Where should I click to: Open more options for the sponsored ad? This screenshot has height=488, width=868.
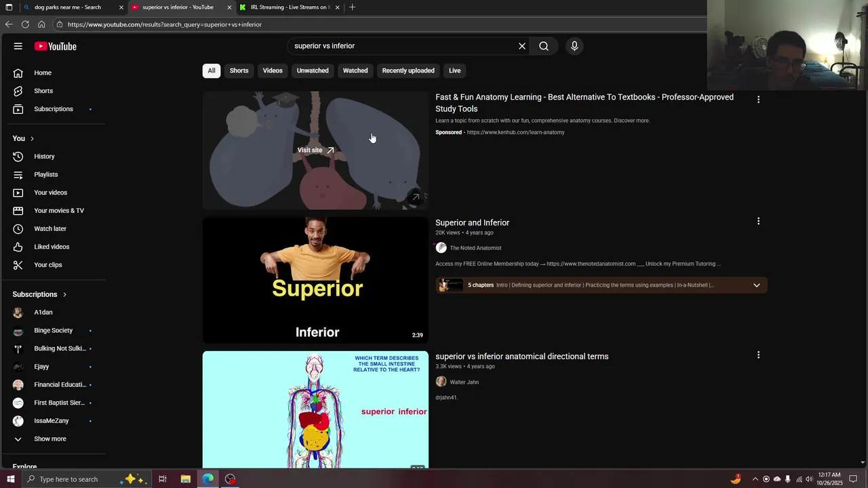tap(758, 100)
